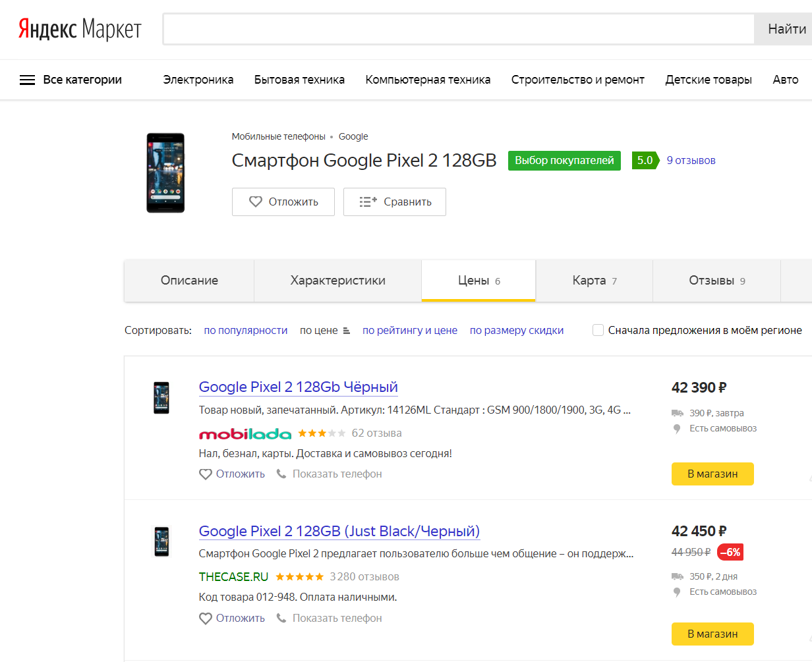Switch to the Характеристики tab

tap(337, 281)
